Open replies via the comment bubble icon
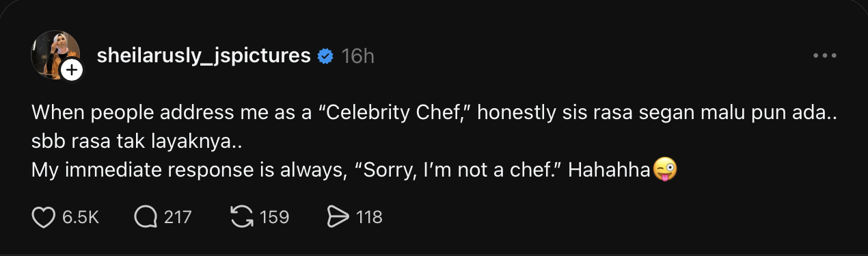The width and height of the screenshot is (868, 256). [x=146, y=218]
